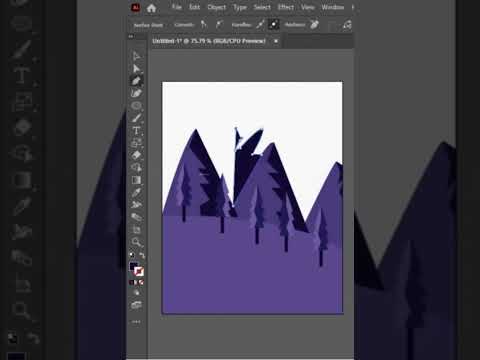
Task: Open the View menu
Action: (x=307, y=7)
